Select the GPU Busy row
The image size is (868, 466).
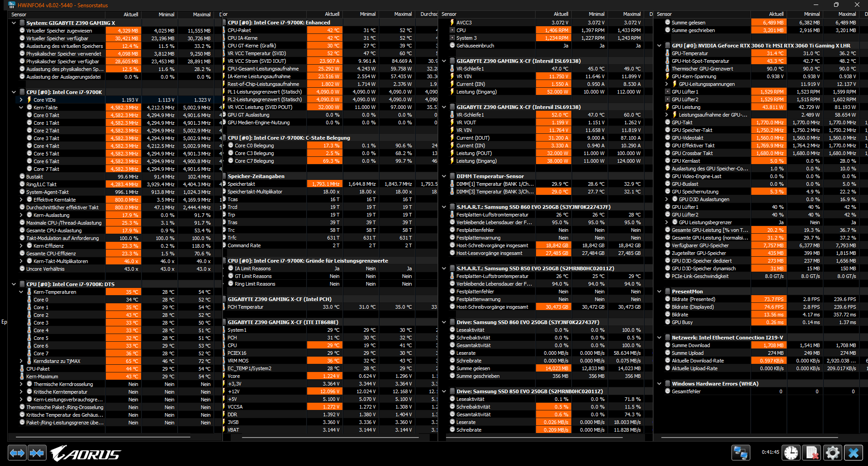click(761, 322)
